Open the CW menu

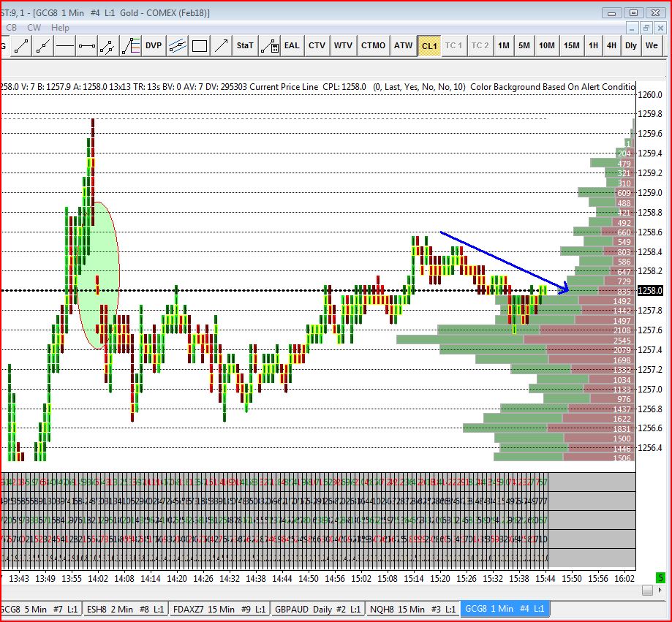click(34, 28)
